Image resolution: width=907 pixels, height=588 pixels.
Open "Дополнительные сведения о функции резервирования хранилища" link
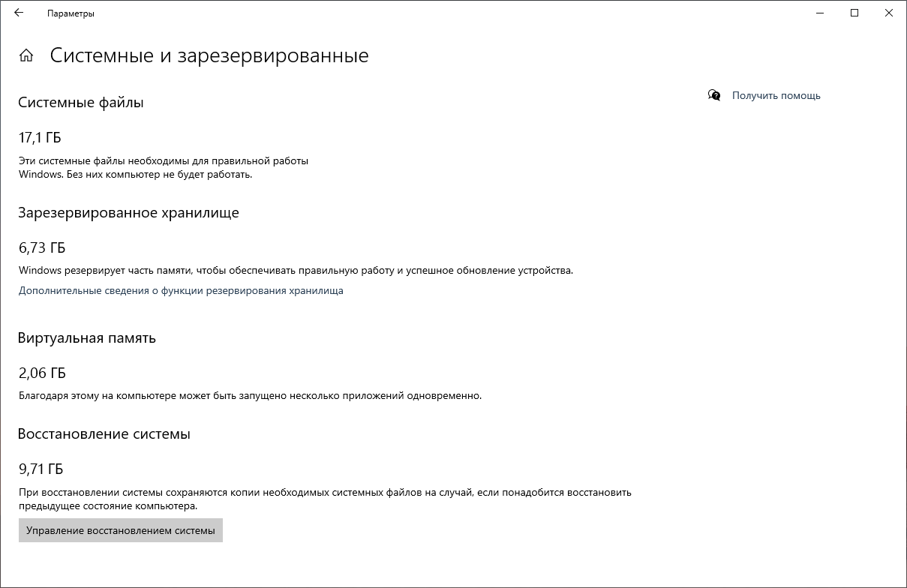[x=181, y=290]
